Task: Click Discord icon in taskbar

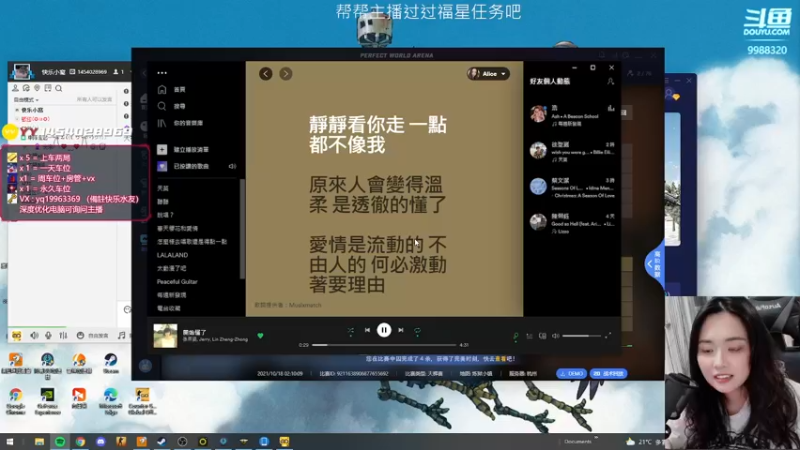Action: (x=101, y=441)
